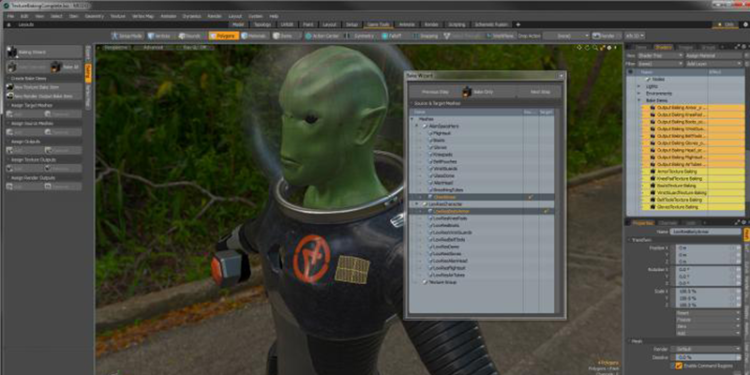The image size is (750, 375).
Task: Open the File menu
Action: click(x=10, y=16)
